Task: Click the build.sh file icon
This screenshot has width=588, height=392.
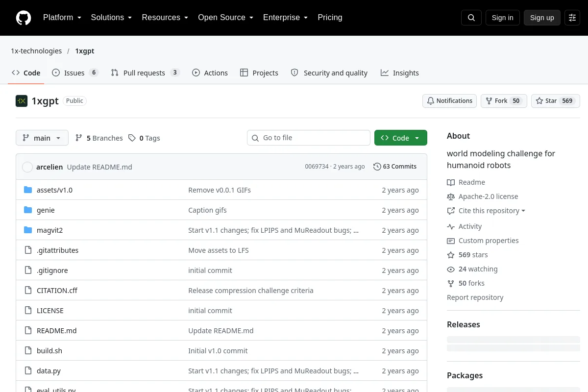Action: 28,351
